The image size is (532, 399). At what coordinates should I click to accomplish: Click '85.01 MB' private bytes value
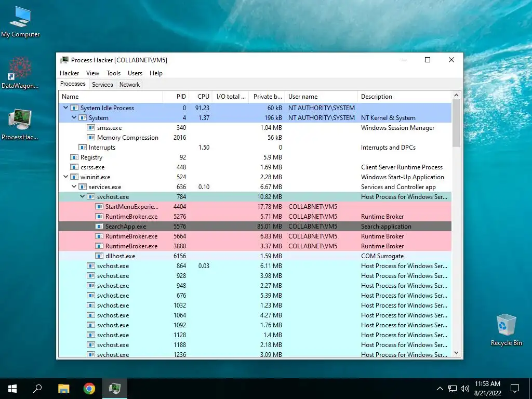(x=270, y=227)
